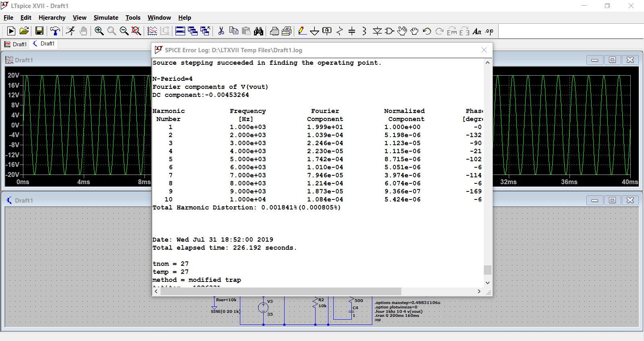
Task: Select the Draw Wire pencil tool
Action: [302, 31]
